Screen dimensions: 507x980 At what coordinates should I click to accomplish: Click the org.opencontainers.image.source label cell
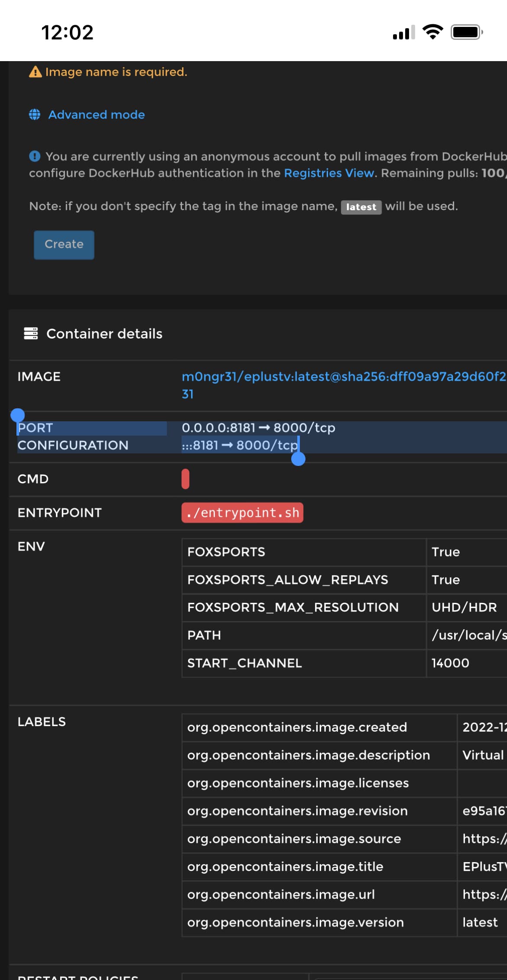(x=294, y=838)
